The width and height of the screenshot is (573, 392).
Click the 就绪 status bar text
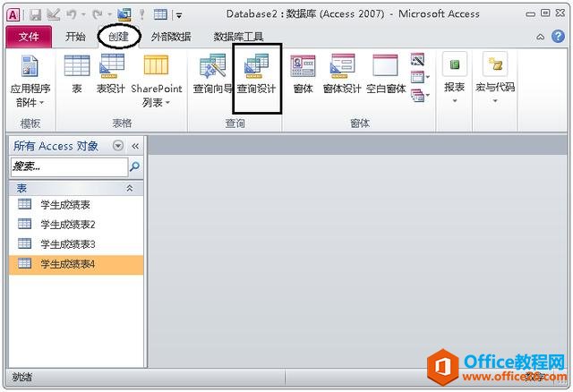[x=22, y=377]
